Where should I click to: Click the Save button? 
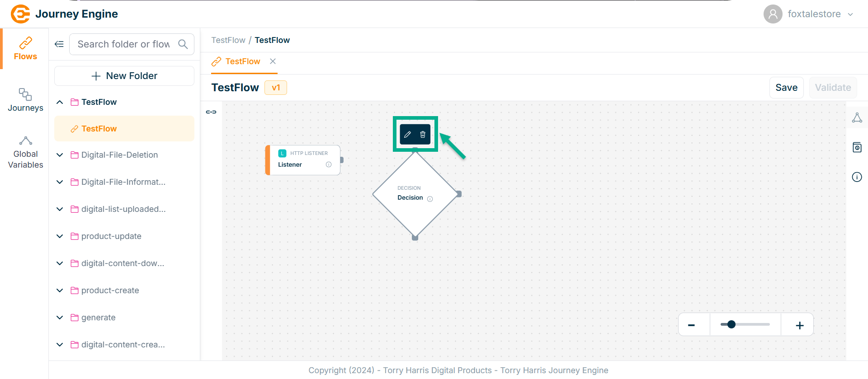786,88
